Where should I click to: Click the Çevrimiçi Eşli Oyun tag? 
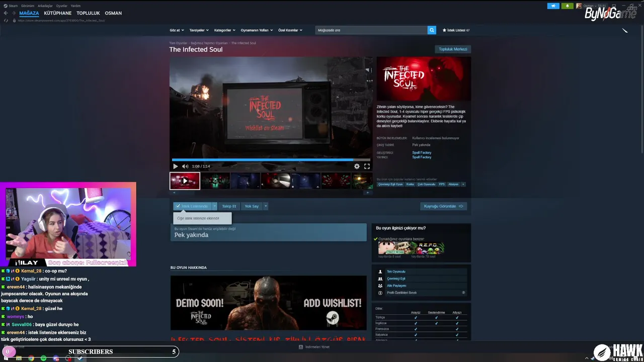point(390,184)
